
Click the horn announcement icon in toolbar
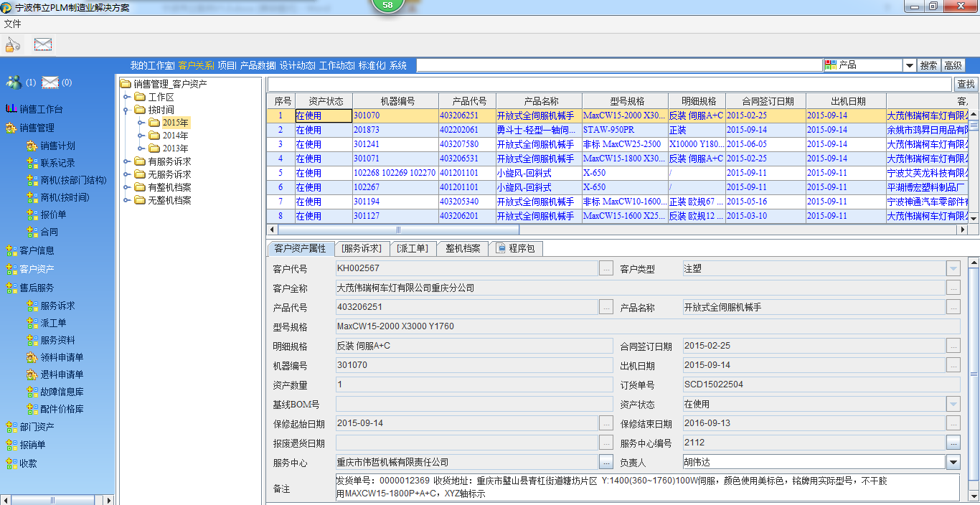pos(13,44)
